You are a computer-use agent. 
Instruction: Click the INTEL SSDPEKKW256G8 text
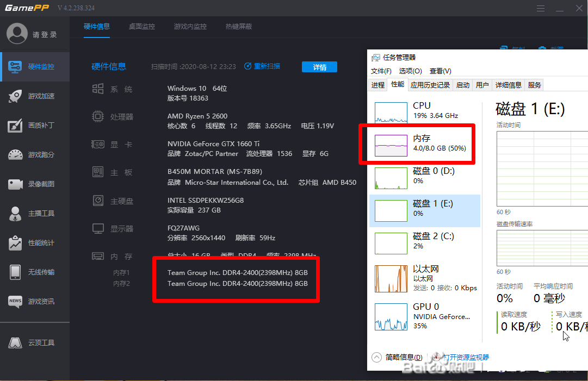[206, 201]
